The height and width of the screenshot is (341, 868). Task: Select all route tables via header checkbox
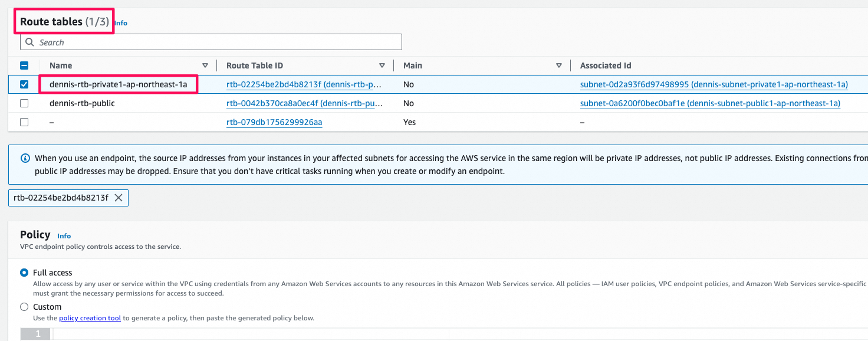click(x=24, y=65)
